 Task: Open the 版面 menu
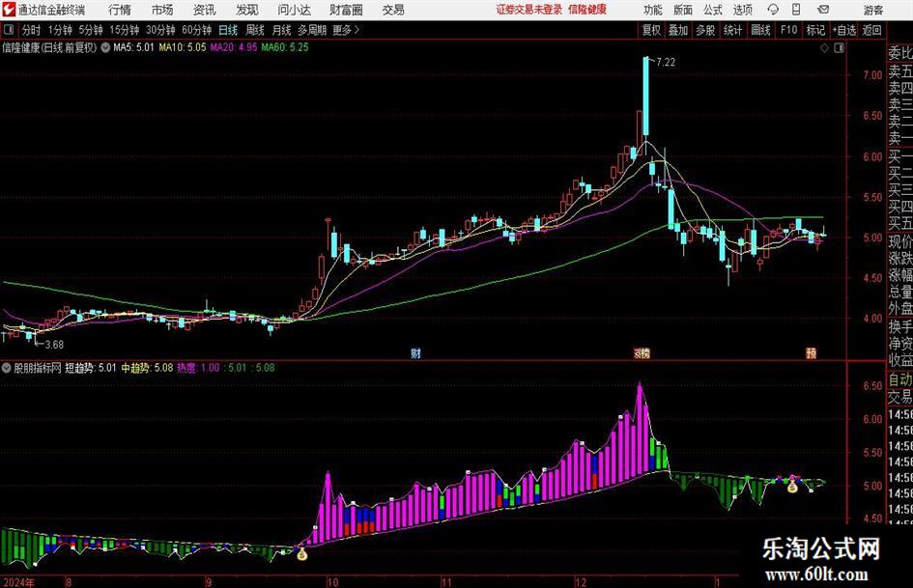pos(683,10)
